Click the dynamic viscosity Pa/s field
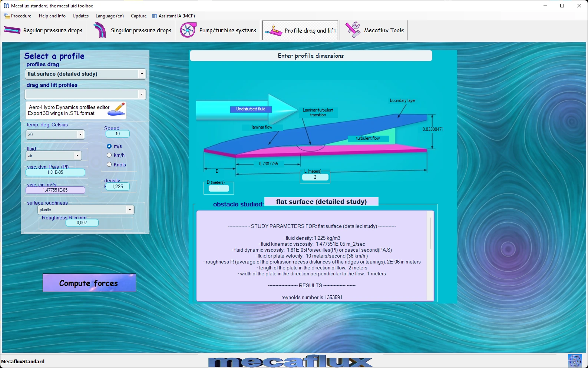This screenshot has width=588, height=368. tap(55, 172)
